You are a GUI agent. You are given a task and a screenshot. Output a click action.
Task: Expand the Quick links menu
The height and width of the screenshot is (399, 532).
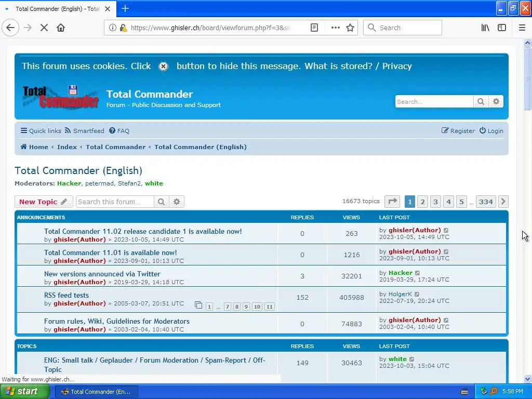point(41,131)
